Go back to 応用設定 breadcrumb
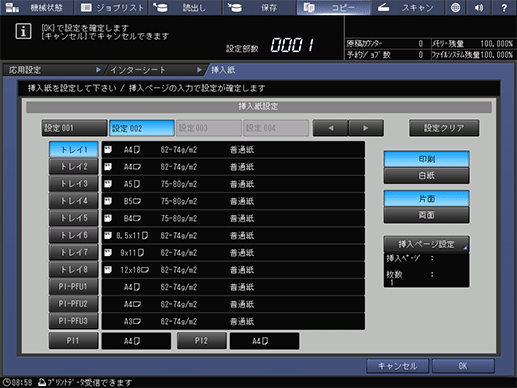This screenshot has width=517, height=388. tap(53, 70)
